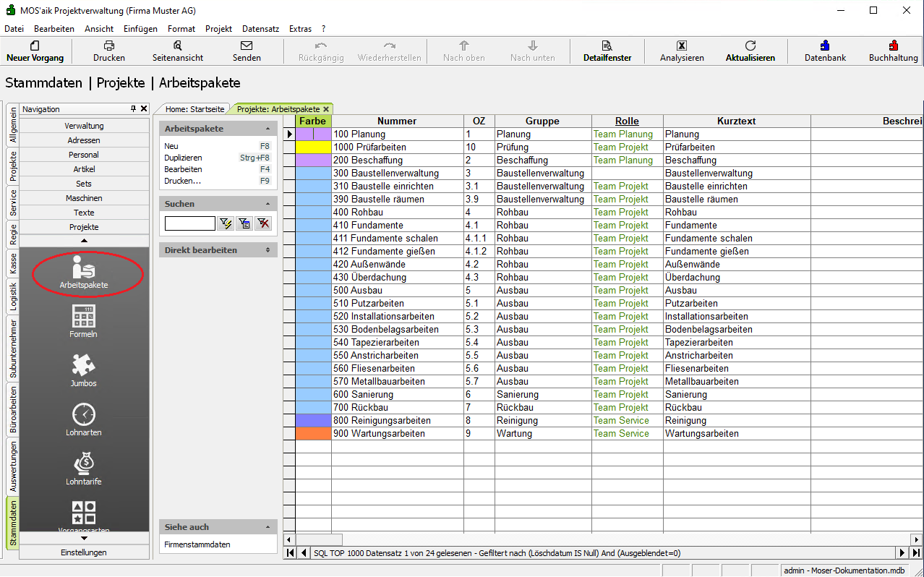Open the Ansicht menu
The height and width of the screenshot is (577, 924).
(99, 29)
